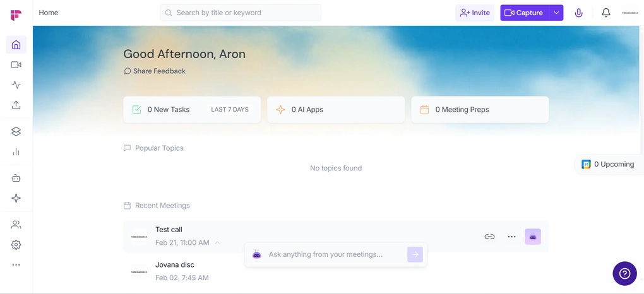
Task: Click the Popular Topics heading
Action: click(x=159, y=148)
